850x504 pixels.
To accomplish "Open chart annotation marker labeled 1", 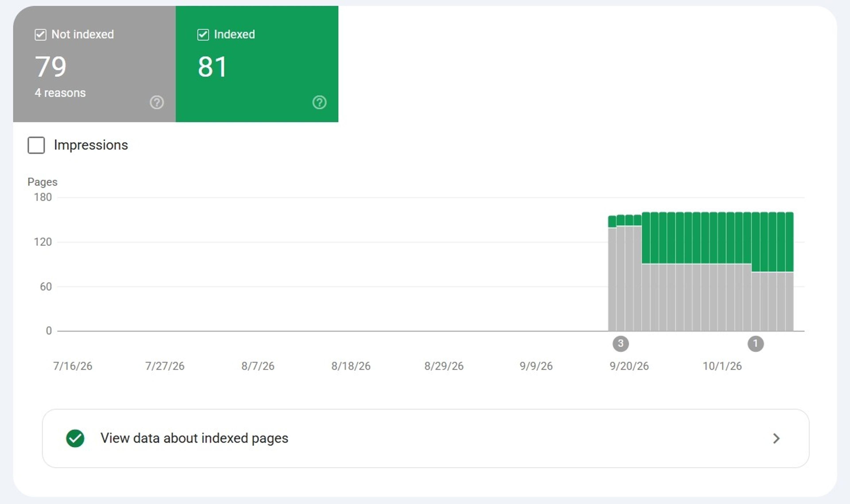I will (x=755, y=343).
